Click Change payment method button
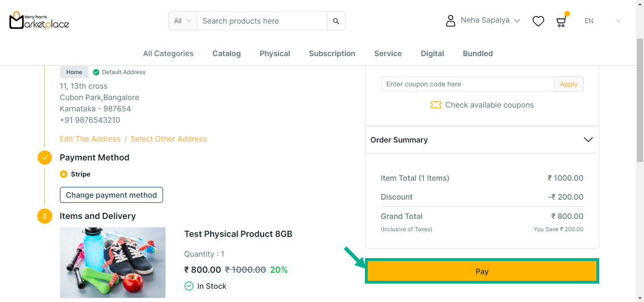Screen dimensions: 644x302 111,195
